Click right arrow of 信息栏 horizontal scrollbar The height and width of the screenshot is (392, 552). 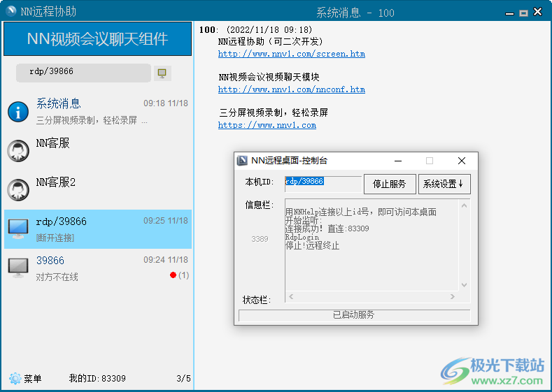click(x=453, y=297)
